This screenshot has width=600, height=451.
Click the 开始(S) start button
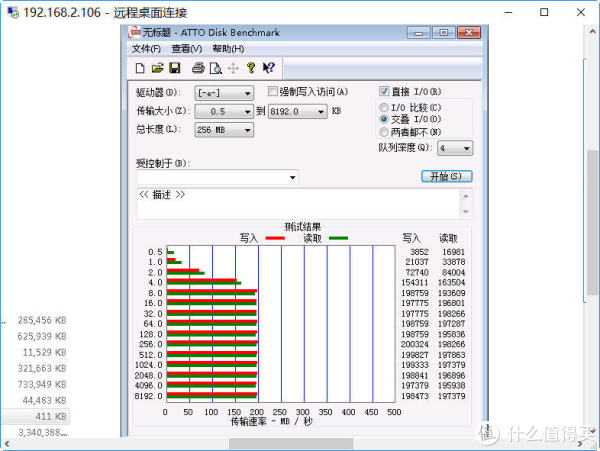coord(447,176)
